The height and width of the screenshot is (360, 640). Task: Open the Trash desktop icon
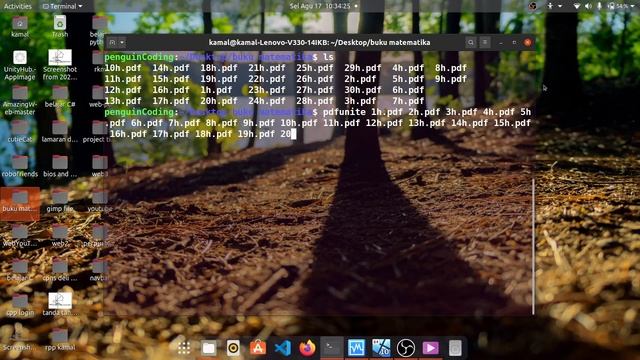pos(60,27)
